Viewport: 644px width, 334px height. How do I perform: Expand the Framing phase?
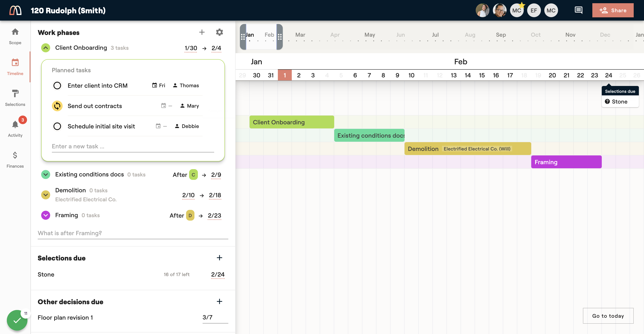(45, 215)
